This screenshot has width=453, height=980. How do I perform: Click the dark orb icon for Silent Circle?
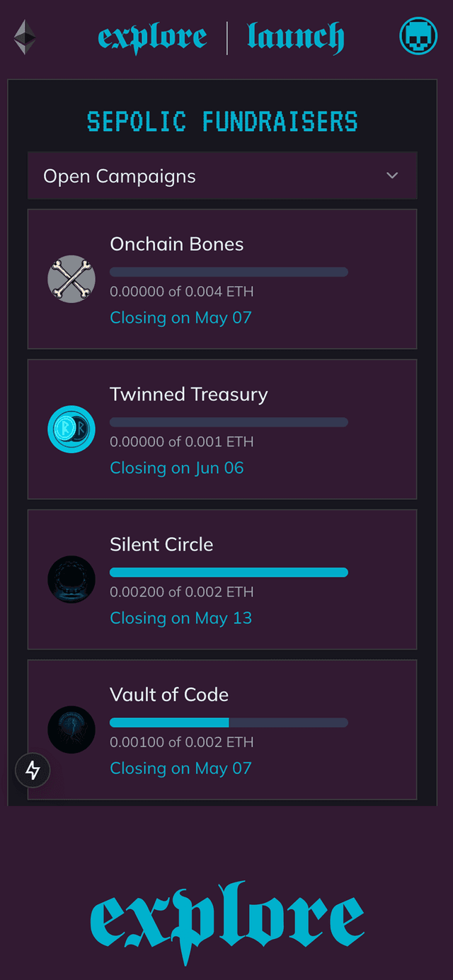[71, 580]
